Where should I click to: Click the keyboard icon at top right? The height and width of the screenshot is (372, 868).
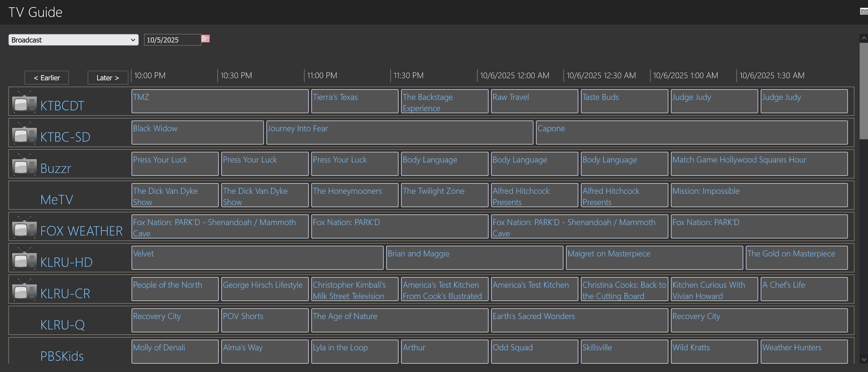[864, 12]
